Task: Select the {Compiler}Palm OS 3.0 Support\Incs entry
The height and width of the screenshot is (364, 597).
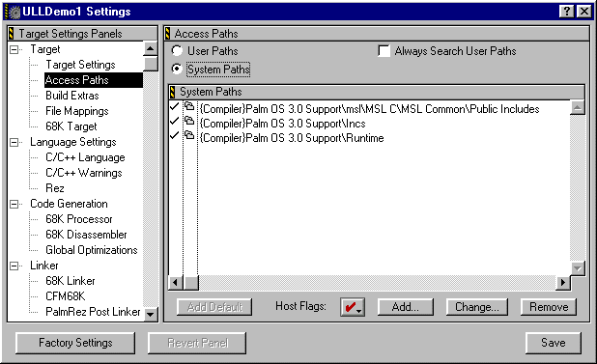Action: click(x=282, y=124)
